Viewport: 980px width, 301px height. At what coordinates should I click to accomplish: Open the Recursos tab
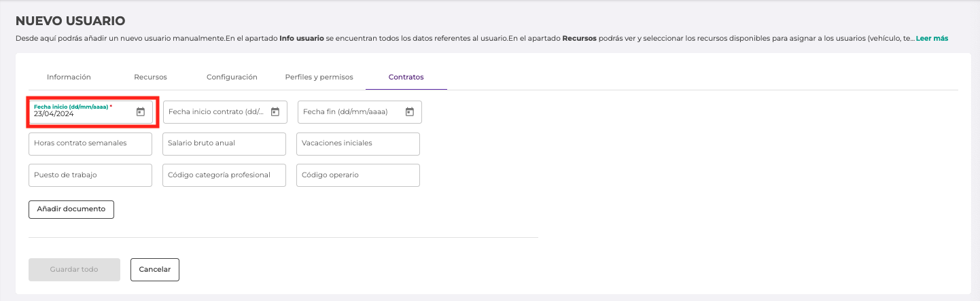point(150,77)
